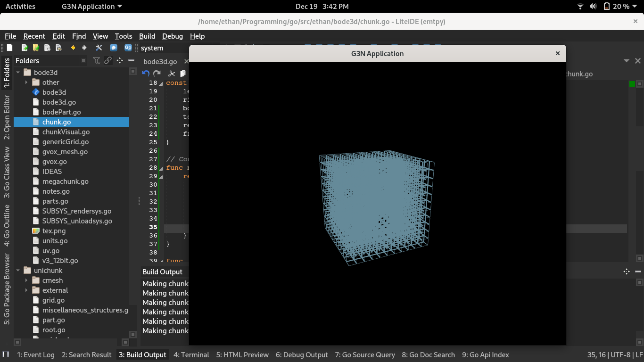Click the blue Go icon in toolbar
644x362 pixels.
pyautogui.click(x=128, y=48)
